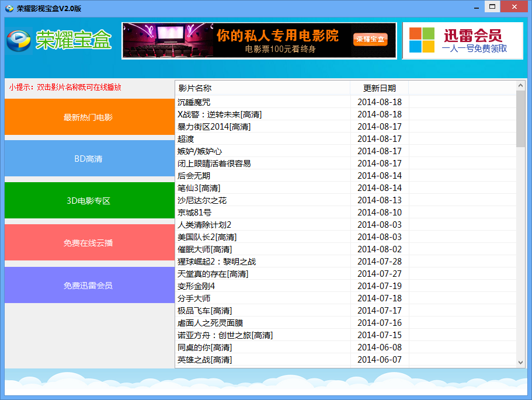This screenshot has width=532, height=400.
Task: Open 免费在线云播 playback section
Action: [89, 243]
